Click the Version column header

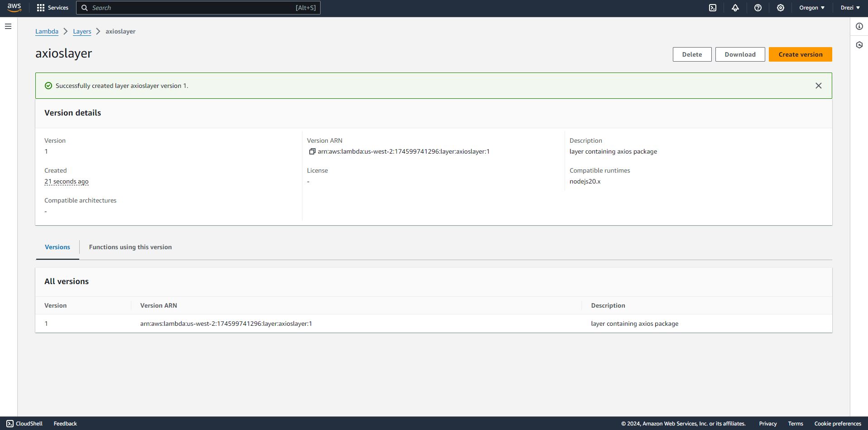click(55, 305)
